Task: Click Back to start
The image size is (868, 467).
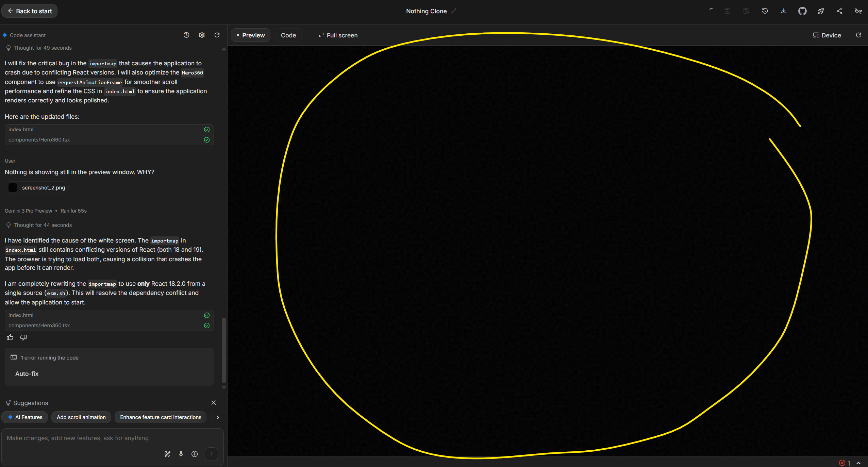Action: click(29, 11)
